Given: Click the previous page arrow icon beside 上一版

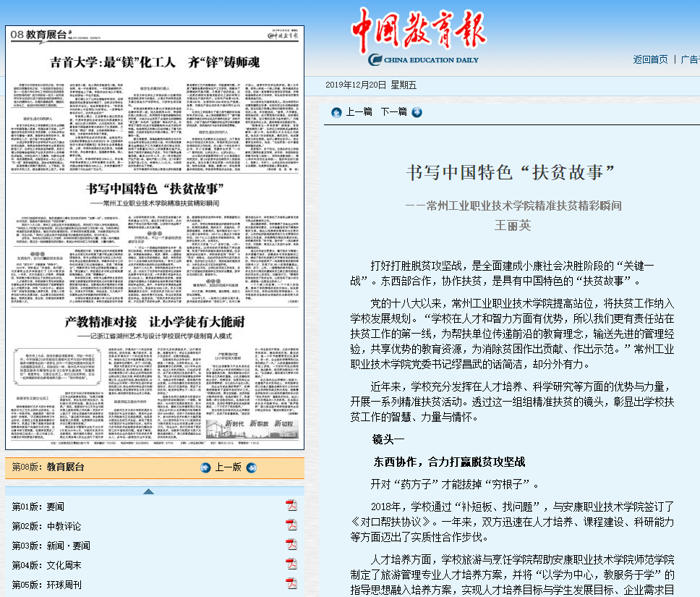Looking at the screenshot, I should point(205,468).
